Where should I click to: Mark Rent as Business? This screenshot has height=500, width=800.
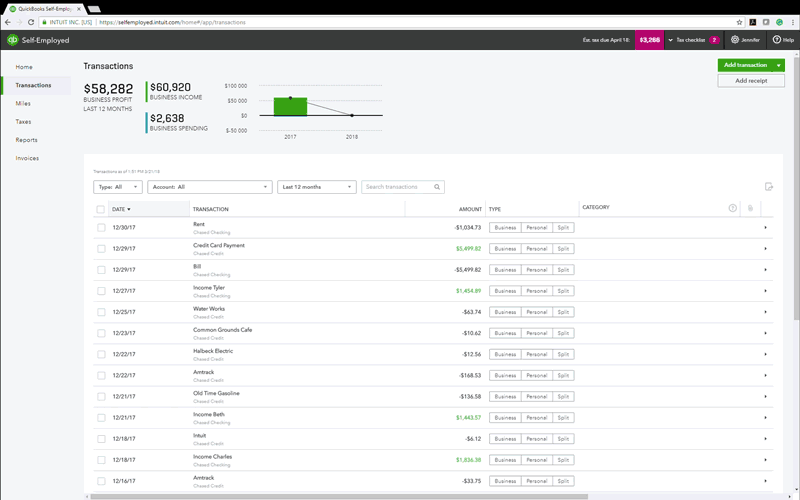click(x=505, y=228)
